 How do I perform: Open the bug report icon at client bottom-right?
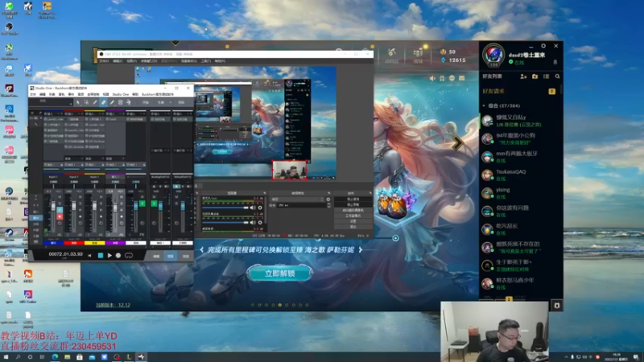pos(556,306)
